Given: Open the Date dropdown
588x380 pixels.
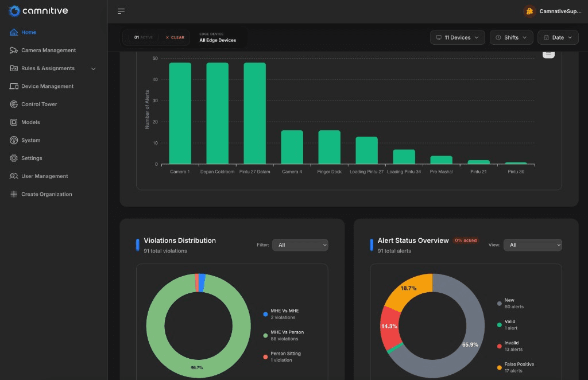Looking at the screenshot, I should point(558,37).
